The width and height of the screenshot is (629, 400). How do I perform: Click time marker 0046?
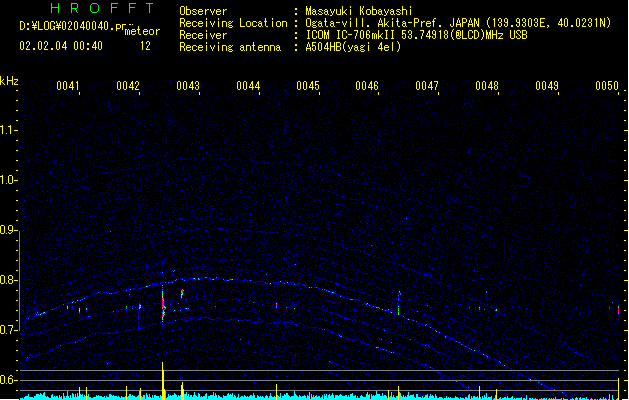[367, 86]
